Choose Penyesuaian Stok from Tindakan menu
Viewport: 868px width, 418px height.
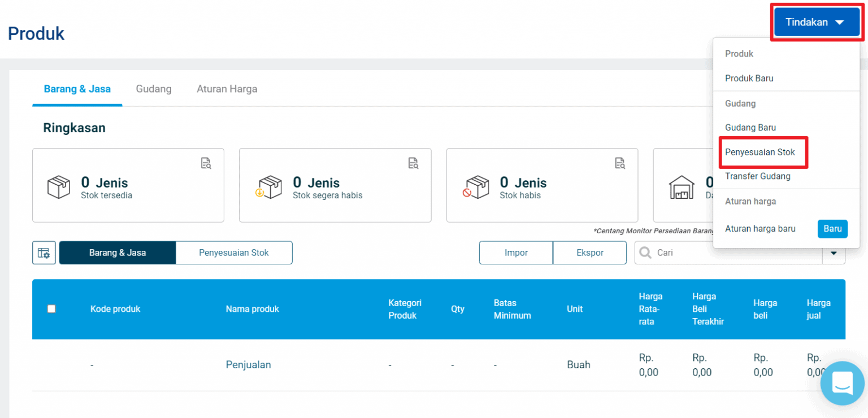760,152
